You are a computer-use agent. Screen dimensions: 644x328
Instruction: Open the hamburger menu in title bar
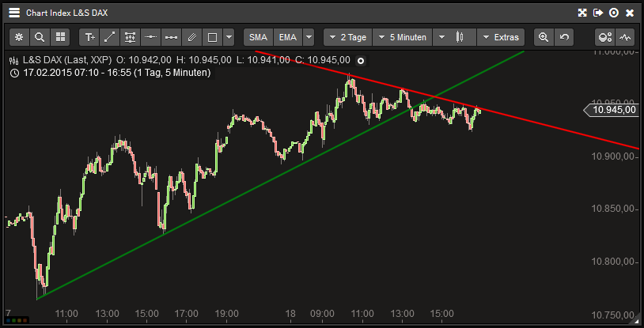click(14, 13)
